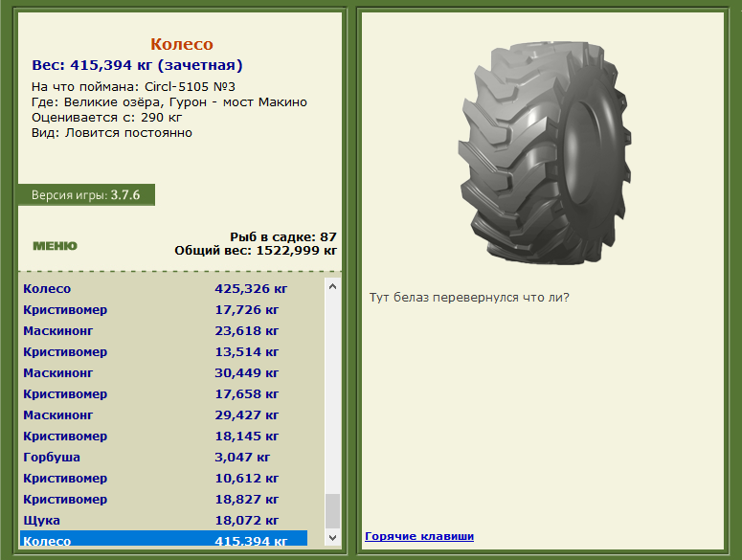Click the fish list scrollbar thumb
The width and height of the screenshot is (742, 560).
[x=332, y=511]
